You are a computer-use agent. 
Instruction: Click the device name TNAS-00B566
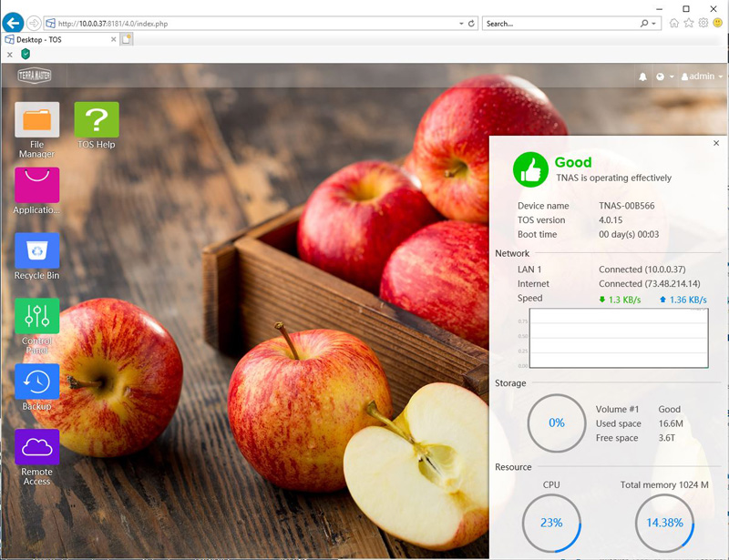(x=627, y=206)
